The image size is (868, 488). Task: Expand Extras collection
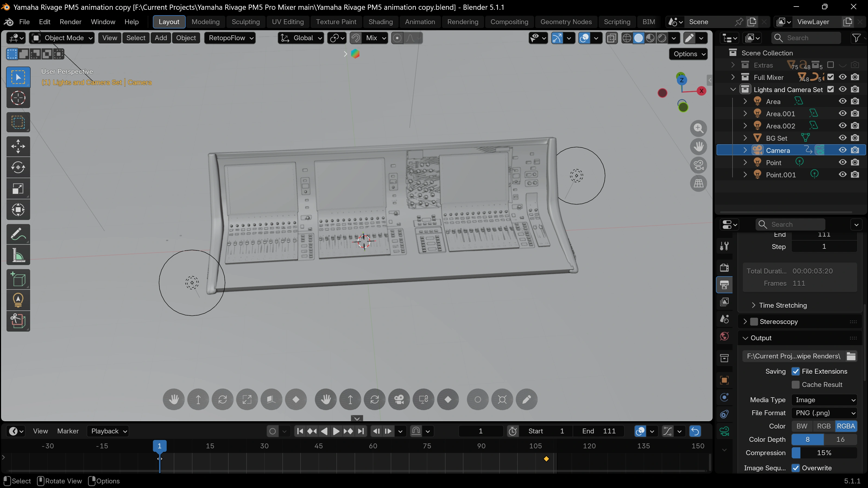(733, 65)
